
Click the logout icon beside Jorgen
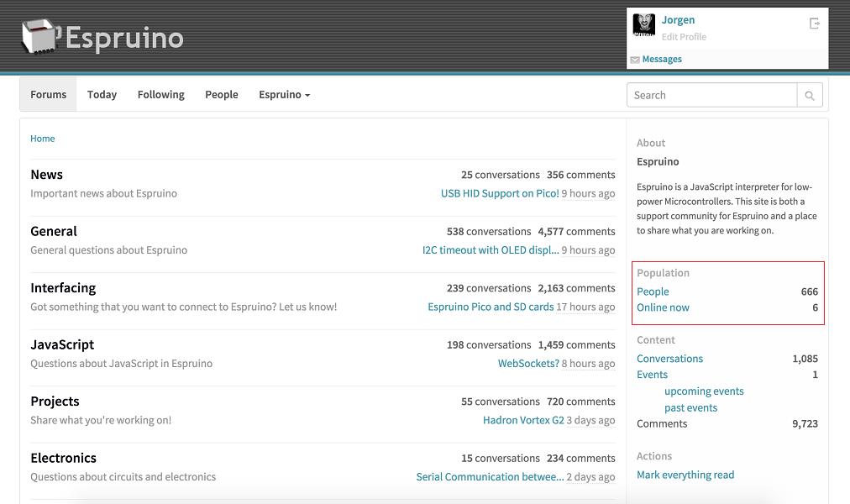pos(814,24)
